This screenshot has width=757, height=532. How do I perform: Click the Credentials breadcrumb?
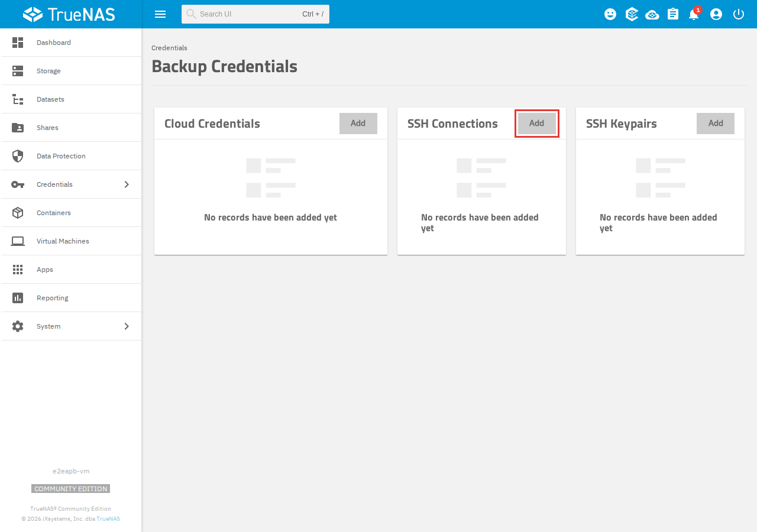169,48
